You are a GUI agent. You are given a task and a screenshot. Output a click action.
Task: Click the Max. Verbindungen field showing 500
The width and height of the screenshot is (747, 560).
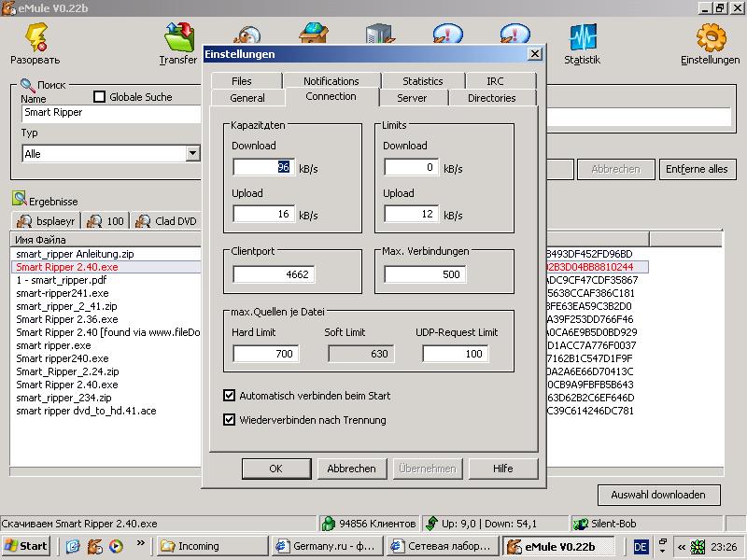click(x=426, y=274)
